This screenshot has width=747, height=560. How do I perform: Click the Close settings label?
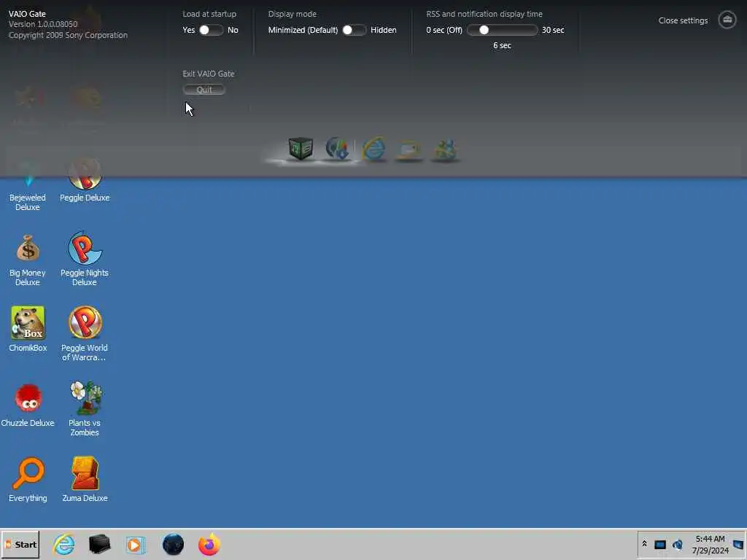(x=683, y=20)
